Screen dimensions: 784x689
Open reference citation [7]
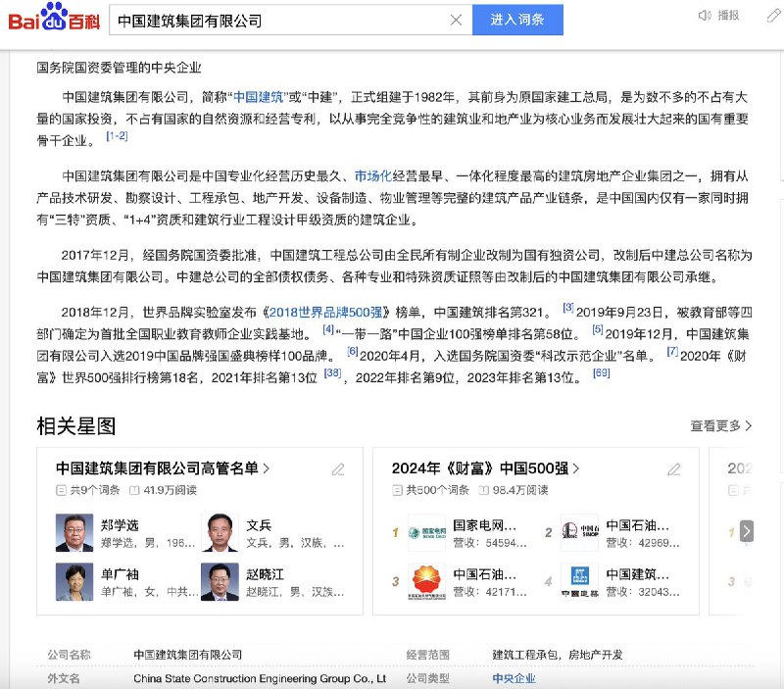pos(672,352)
